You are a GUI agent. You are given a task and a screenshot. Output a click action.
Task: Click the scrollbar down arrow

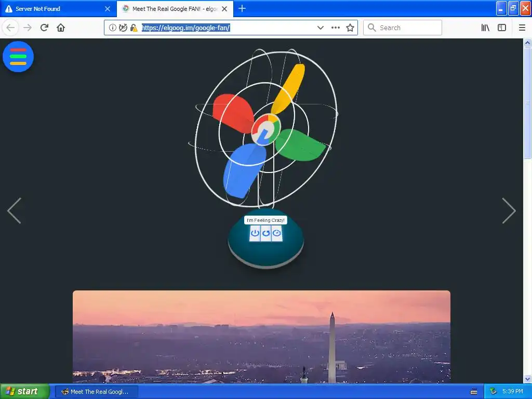[528, 379]
